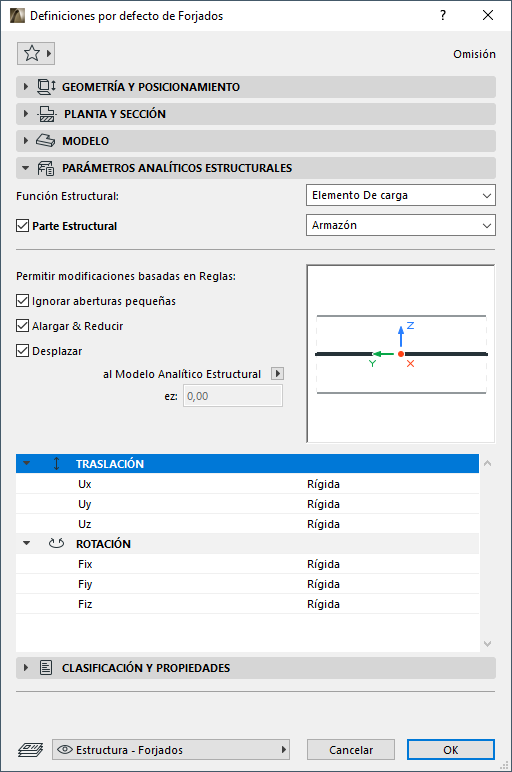
Task: Collapse the Parámetros Analíticos Estructurales panel
Action: coord(26,168)
